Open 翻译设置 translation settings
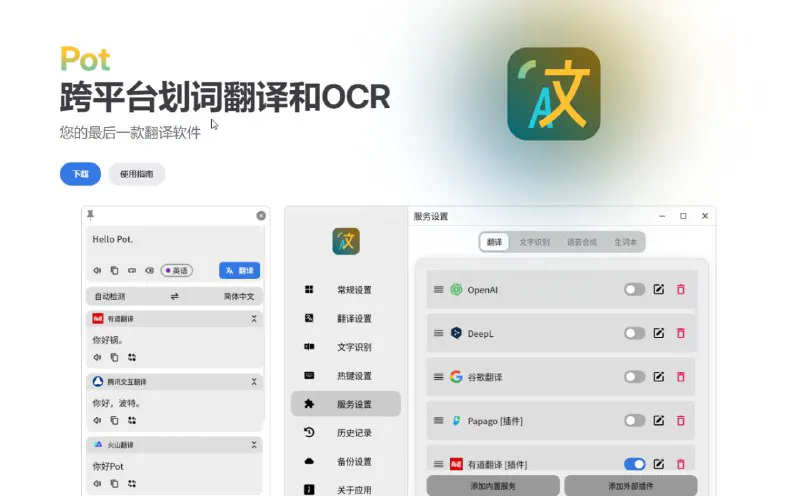The height and width of the screenshot is (496, 800). click(346, 318)
